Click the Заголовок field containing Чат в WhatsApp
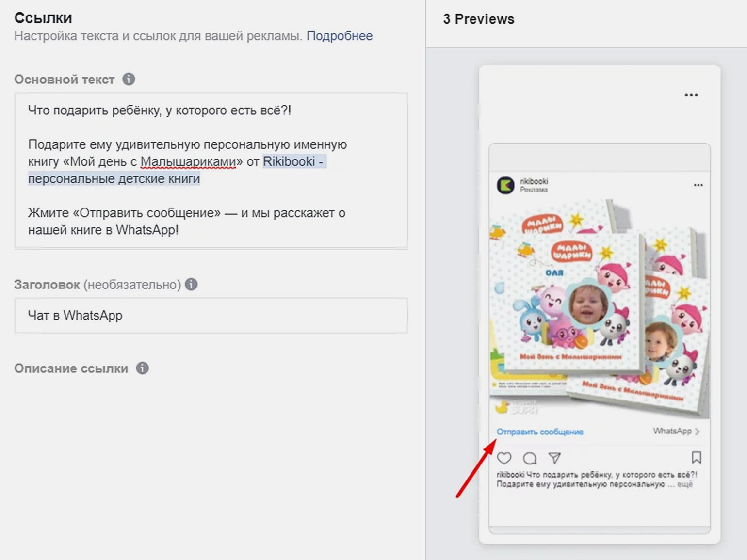 [x=211, y=316]
